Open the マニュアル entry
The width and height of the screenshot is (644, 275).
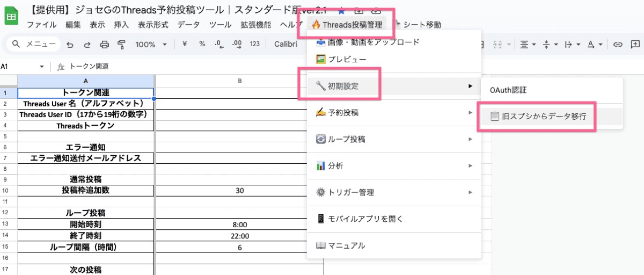[394, 245]
